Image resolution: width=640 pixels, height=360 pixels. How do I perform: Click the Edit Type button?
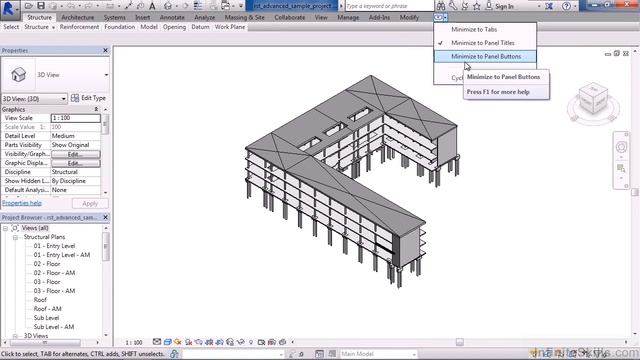(x=88, y=98)
